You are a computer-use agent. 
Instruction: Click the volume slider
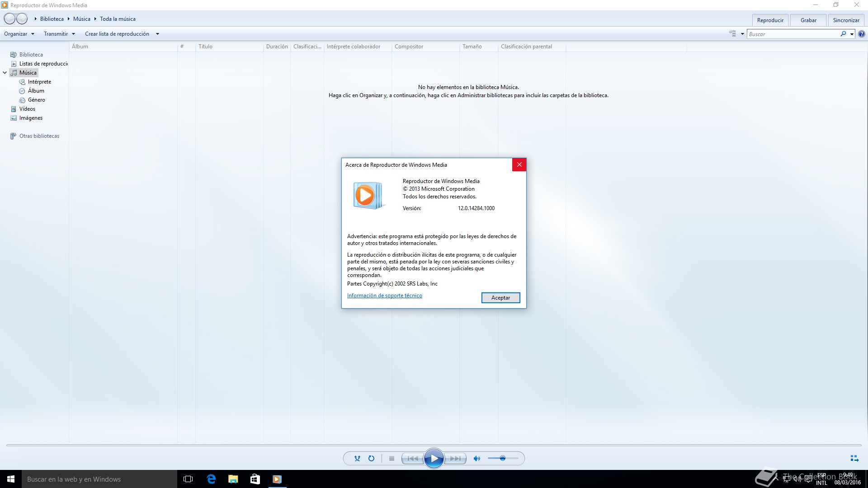point(503,459)
